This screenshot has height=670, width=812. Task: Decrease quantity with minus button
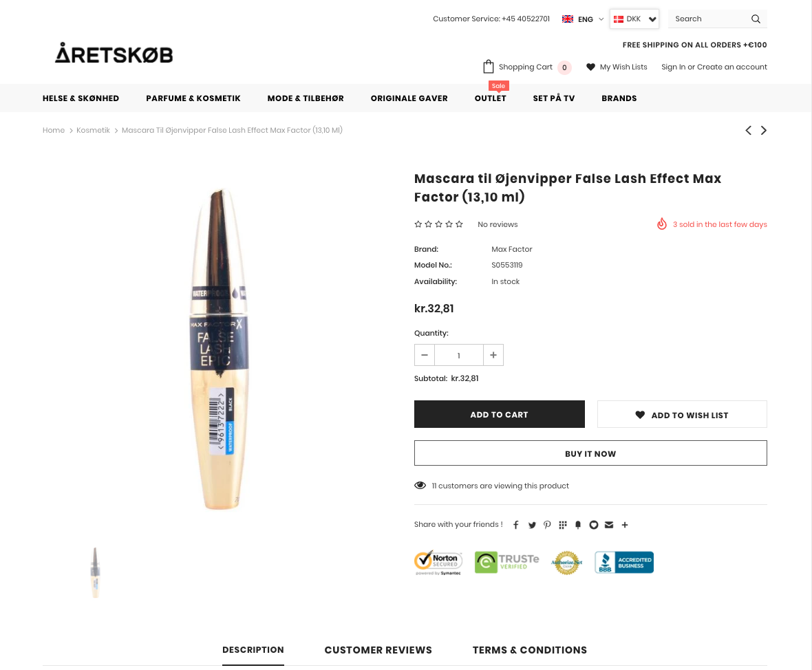[x=425, y=355]
